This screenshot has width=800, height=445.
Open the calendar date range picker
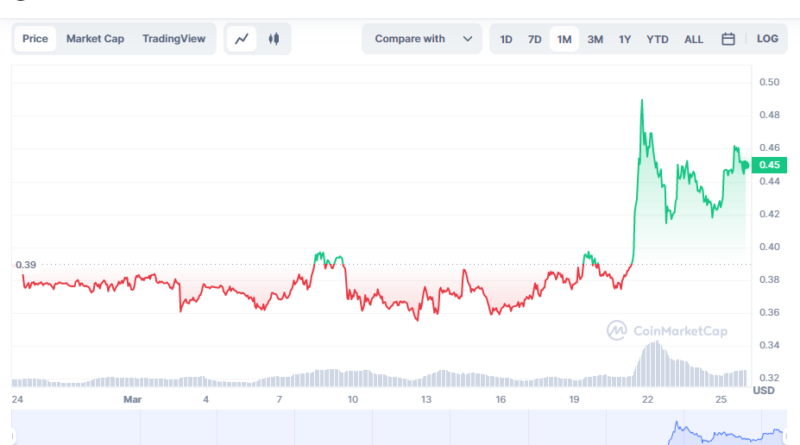[728, 39]
